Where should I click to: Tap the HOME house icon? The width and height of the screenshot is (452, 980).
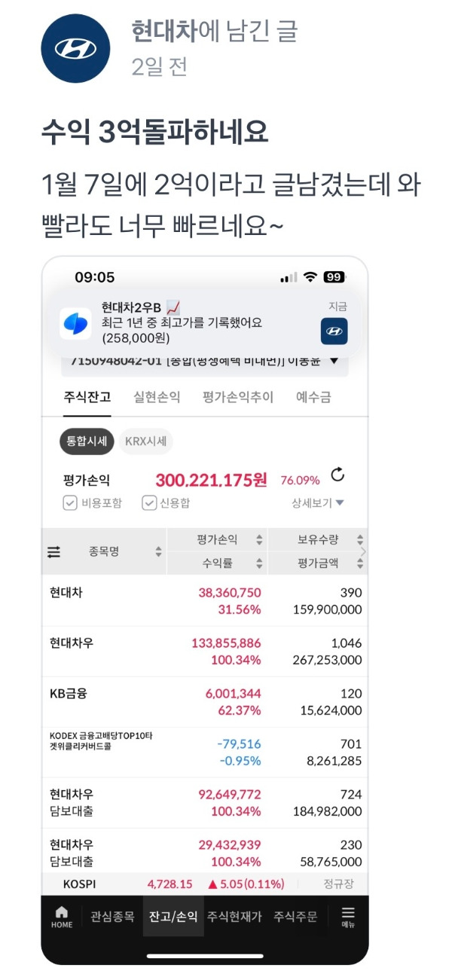coord(62,917)
